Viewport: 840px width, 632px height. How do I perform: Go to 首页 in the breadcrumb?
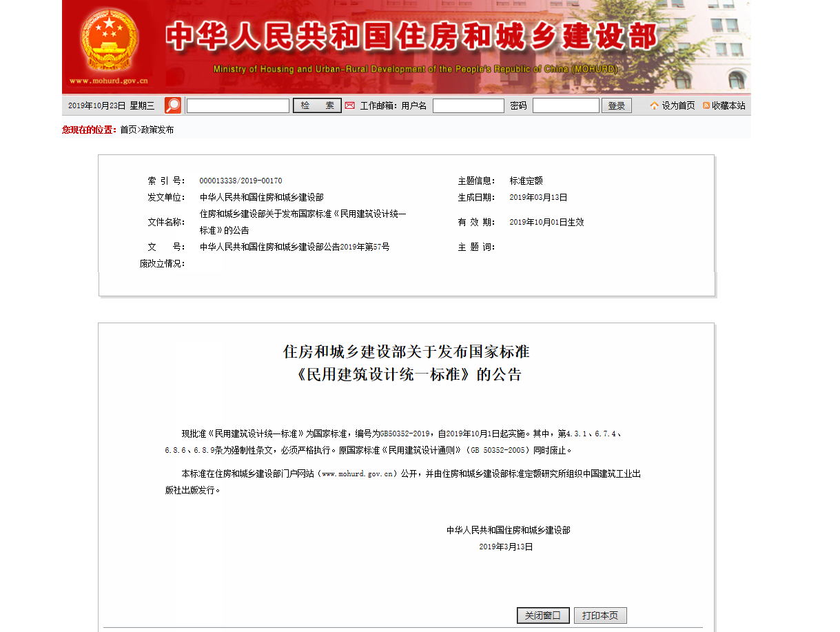(128, 130)
